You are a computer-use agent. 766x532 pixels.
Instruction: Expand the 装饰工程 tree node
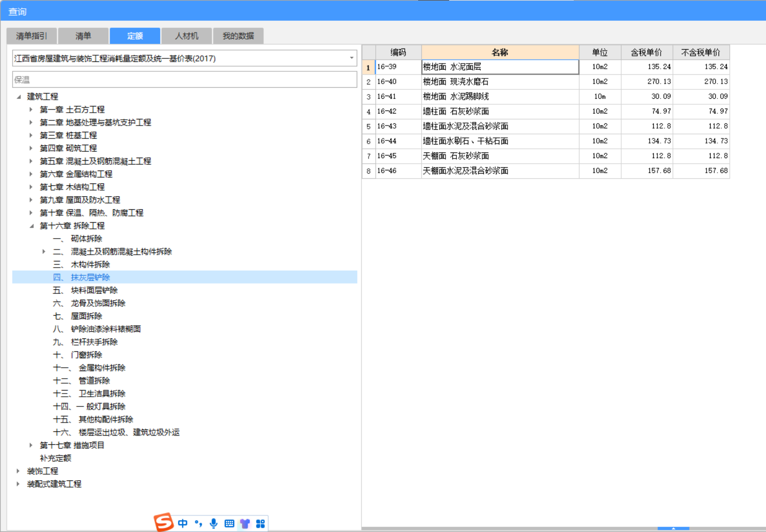(x=18, y=471)
